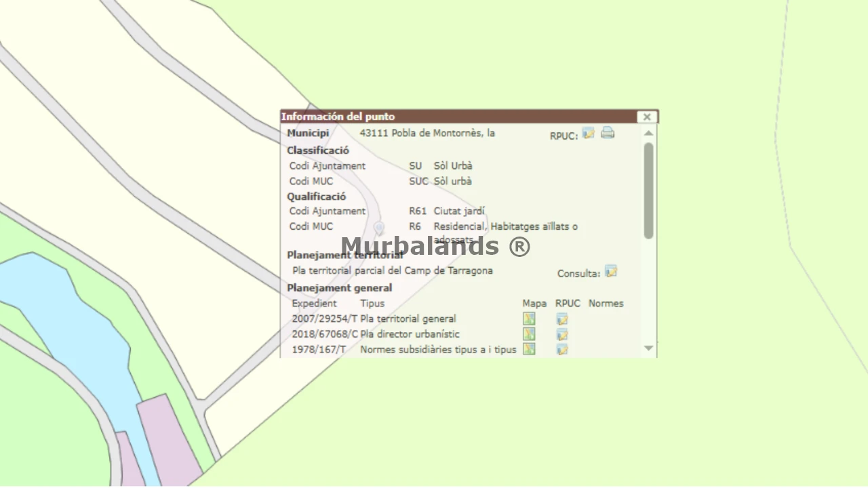Click the scrollbar down arrow
Screen dimensions: 868x488
[648, 348]
